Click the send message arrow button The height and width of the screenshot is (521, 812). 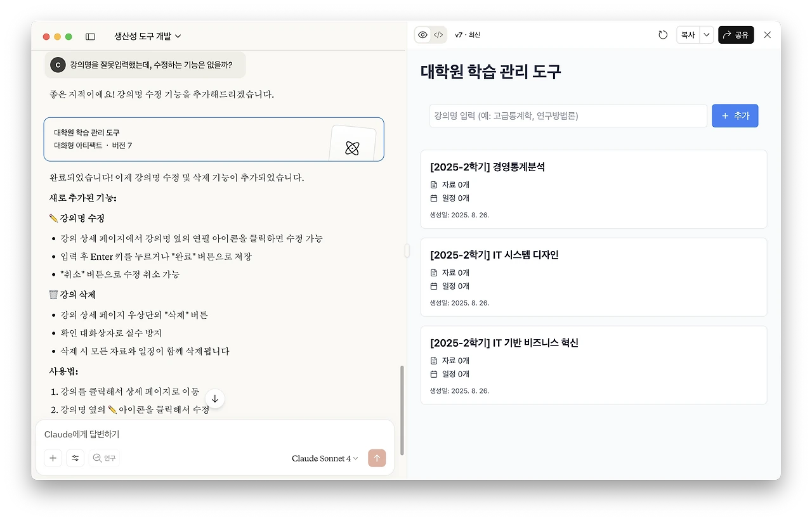tap(377, 458)
